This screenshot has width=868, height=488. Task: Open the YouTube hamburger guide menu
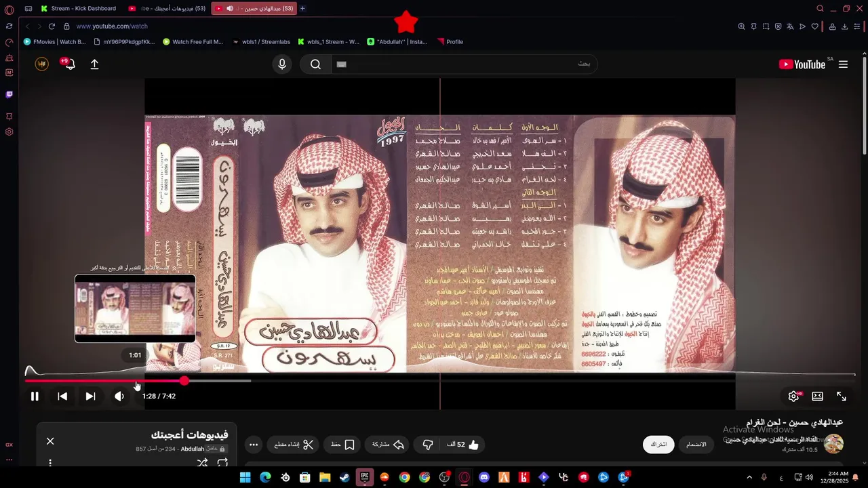843,64
